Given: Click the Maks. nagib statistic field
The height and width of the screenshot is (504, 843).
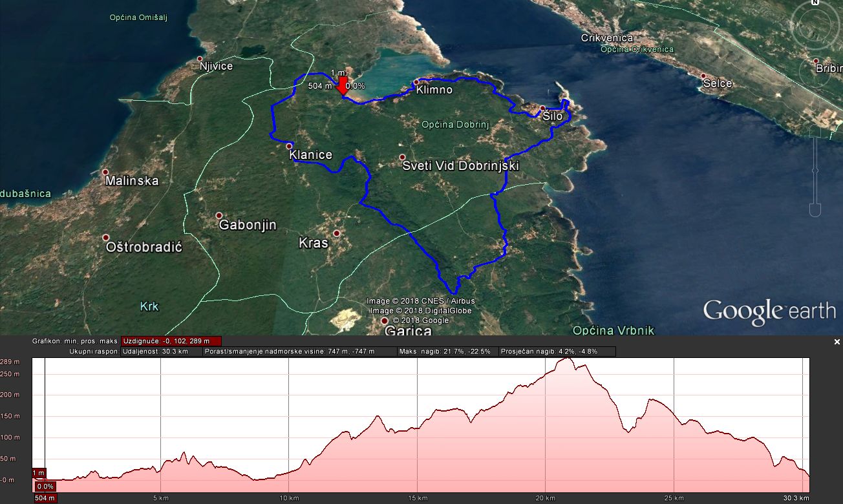Looking at the screenshot, I should click(447, 352).
